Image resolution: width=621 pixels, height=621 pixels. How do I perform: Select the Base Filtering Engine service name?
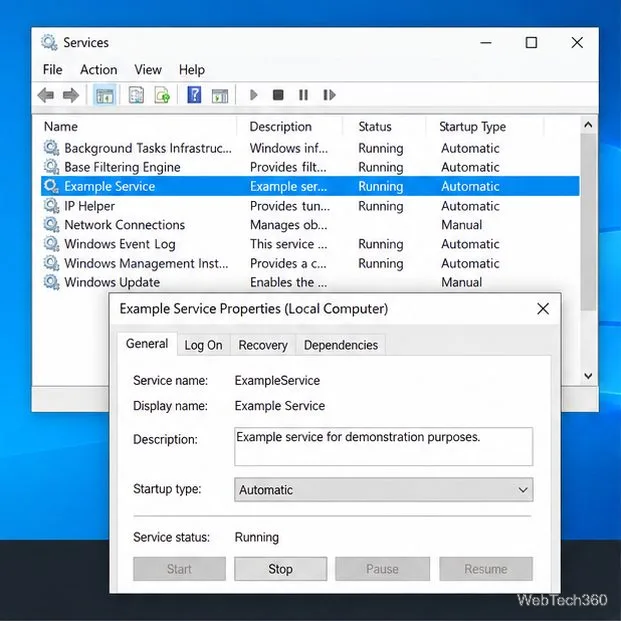tap(122, 167)
